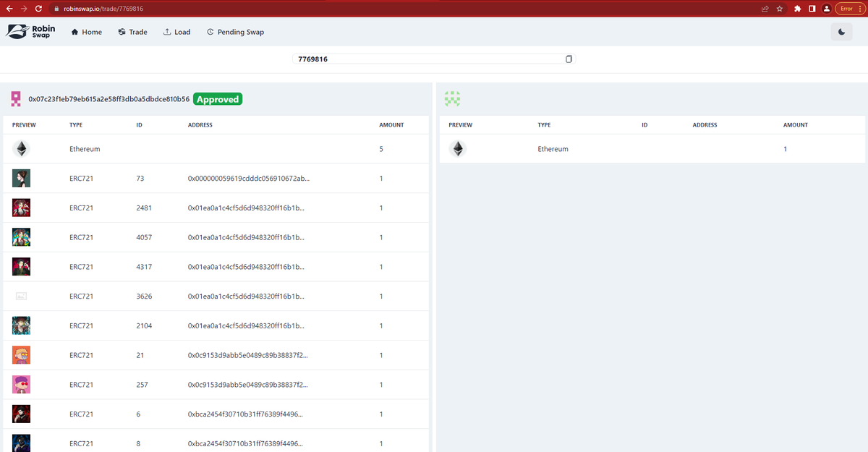Reload the page in the browser

pos(39,8)
